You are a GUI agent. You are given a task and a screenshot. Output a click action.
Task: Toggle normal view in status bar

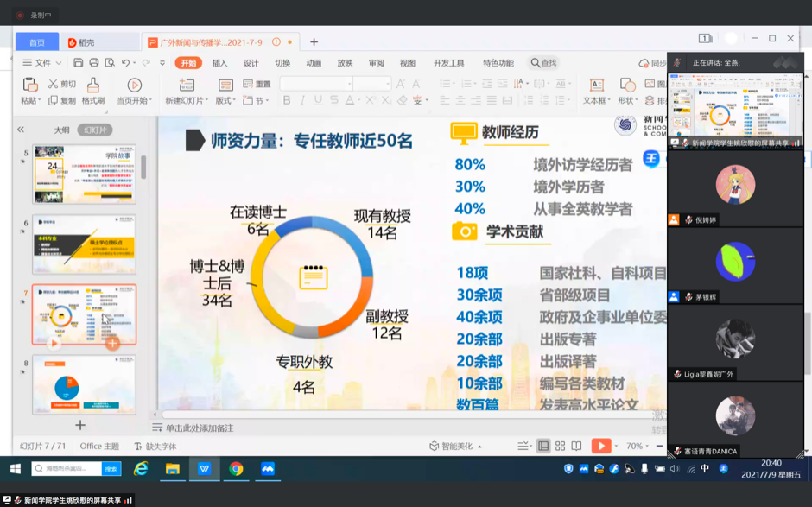(x=543, y=446)
